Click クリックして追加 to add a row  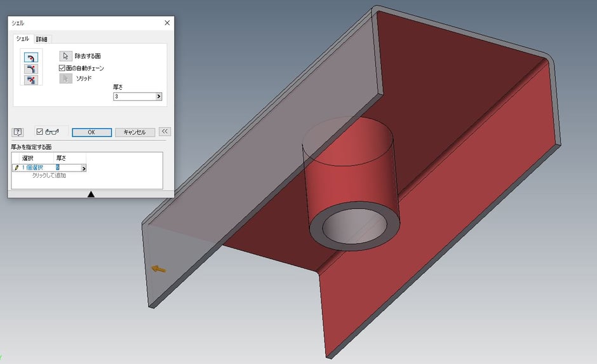[x=49, y=175]
